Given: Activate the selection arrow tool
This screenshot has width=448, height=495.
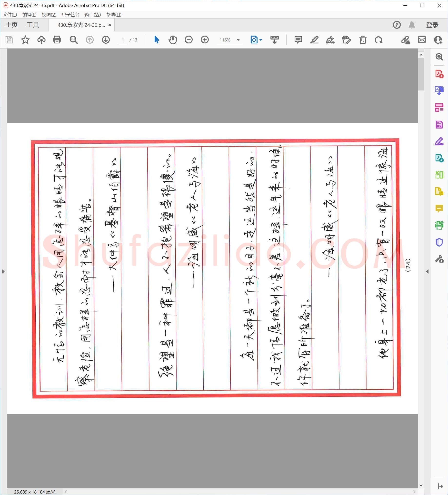Looking at the screenshot, I should (157, 40).
